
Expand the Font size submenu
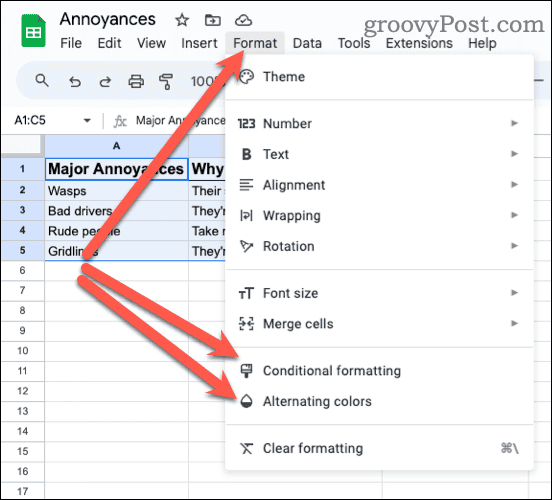[380, 293]
